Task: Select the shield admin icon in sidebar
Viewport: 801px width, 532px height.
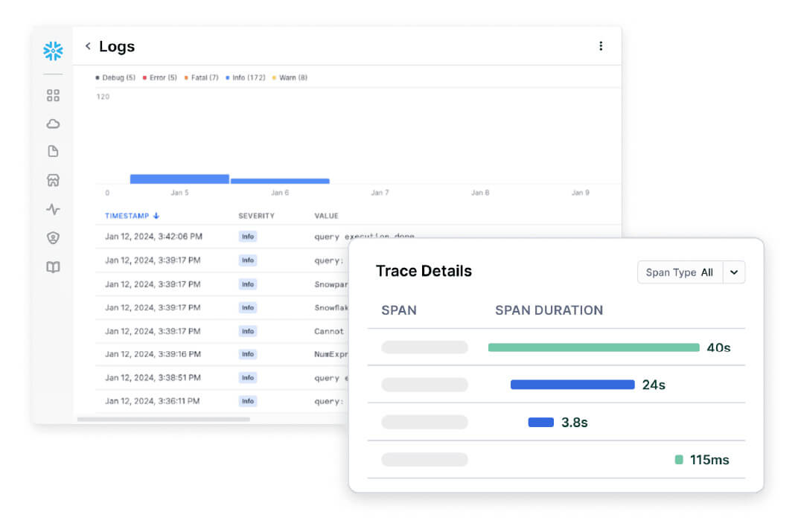Action: click(x=53, y=238)
